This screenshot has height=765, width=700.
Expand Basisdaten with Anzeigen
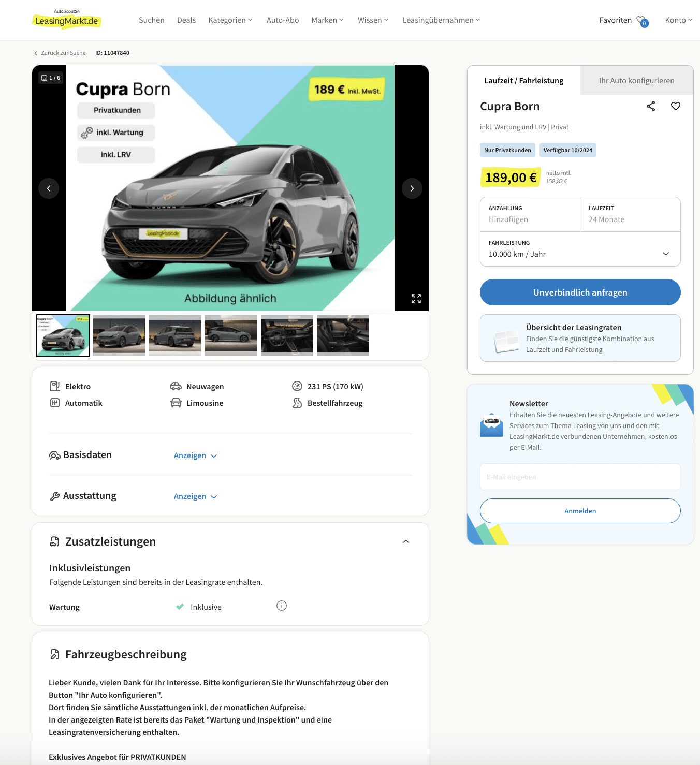click(195, 455)
